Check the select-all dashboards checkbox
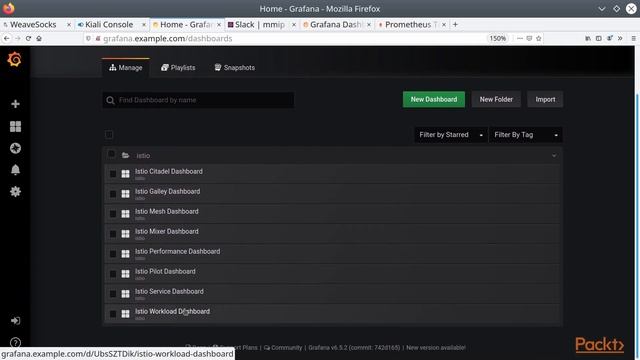640x360 pixels. [x=109, y=135]
